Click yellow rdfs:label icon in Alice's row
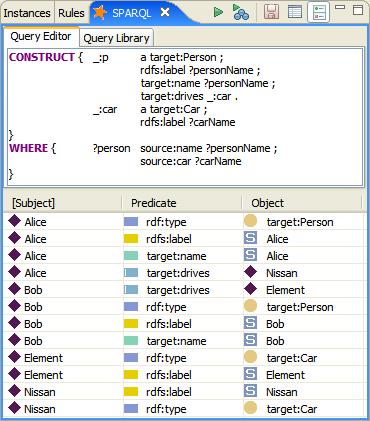370x421 pixels. click(x=131, y=239)
